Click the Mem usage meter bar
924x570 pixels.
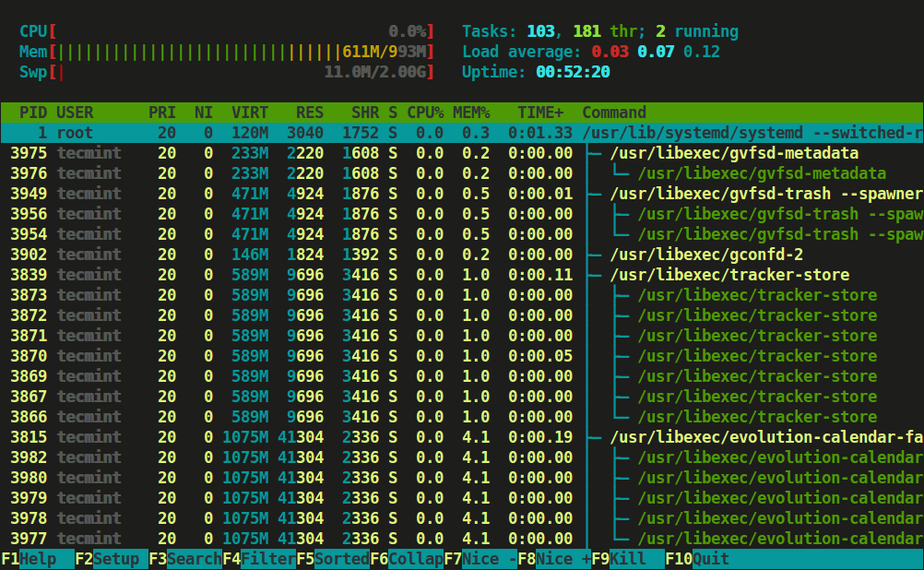click(227, 52)
